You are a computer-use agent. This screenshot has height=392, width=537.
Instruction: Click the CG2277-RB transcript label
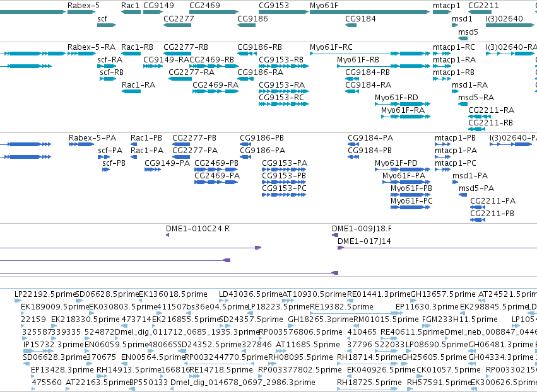186,47
